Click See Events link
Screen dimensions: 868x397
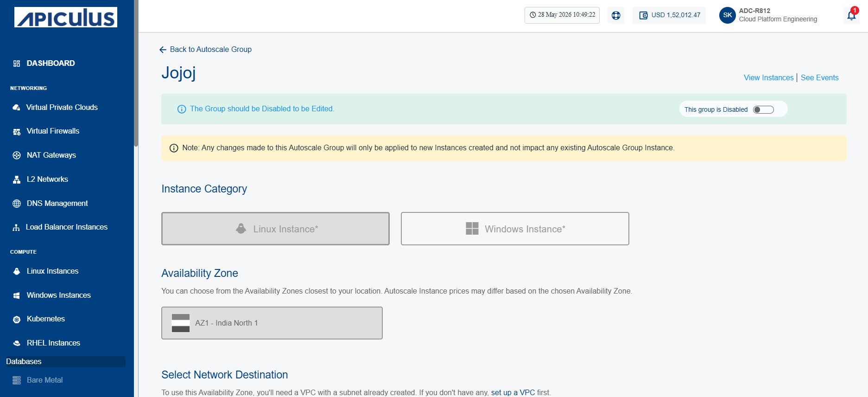click(x=820, y=77)
